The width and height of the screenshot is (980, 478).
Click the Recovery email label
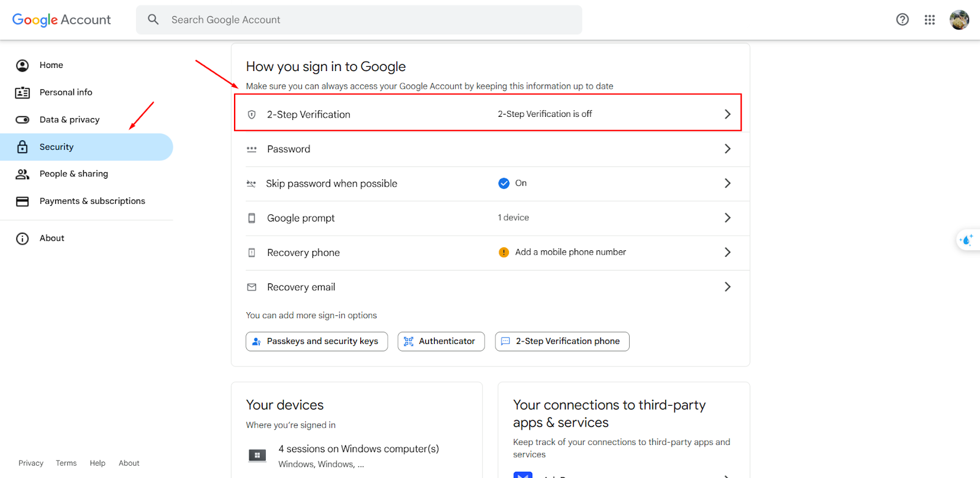301,287
